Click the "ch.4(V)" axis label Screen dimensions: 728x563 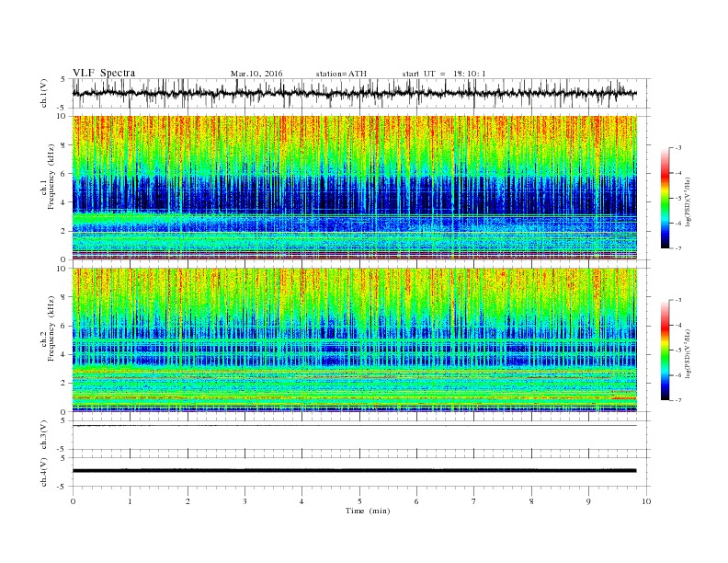43,472
